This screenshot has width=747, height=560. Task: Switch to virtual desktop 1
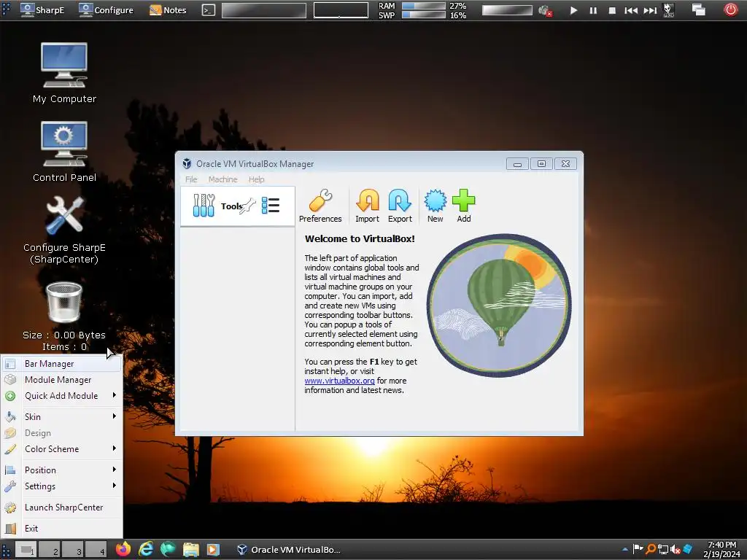[x=26, y=550]
